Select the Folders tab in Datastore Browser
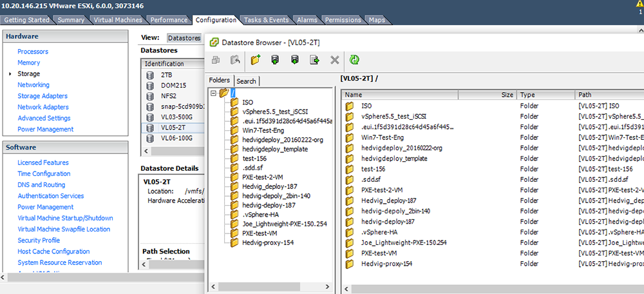 (220, 80)
